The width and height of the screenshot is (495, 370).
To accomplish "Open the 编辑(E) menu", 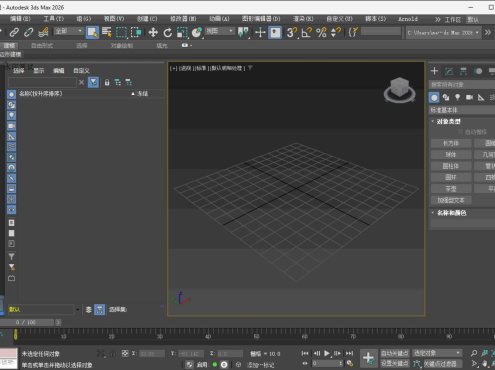I will tap(20, 19).
